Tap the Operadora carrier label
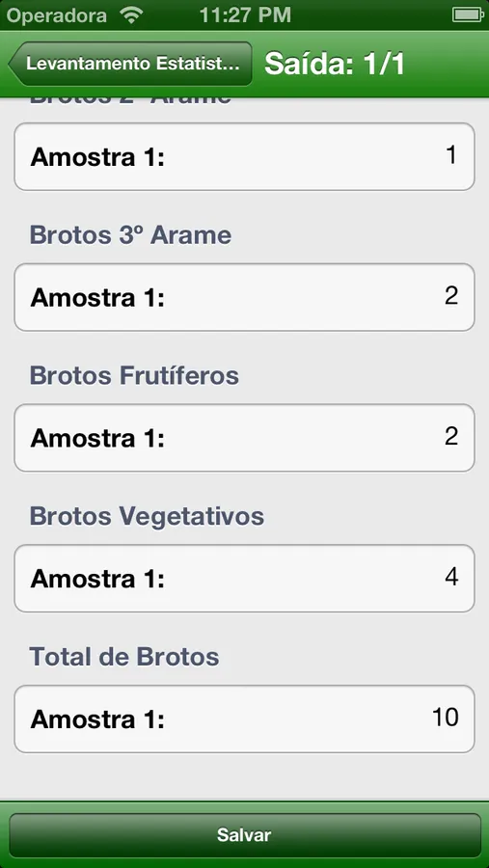The height and width of the screenshot is (868, 489). click(57, 15)
